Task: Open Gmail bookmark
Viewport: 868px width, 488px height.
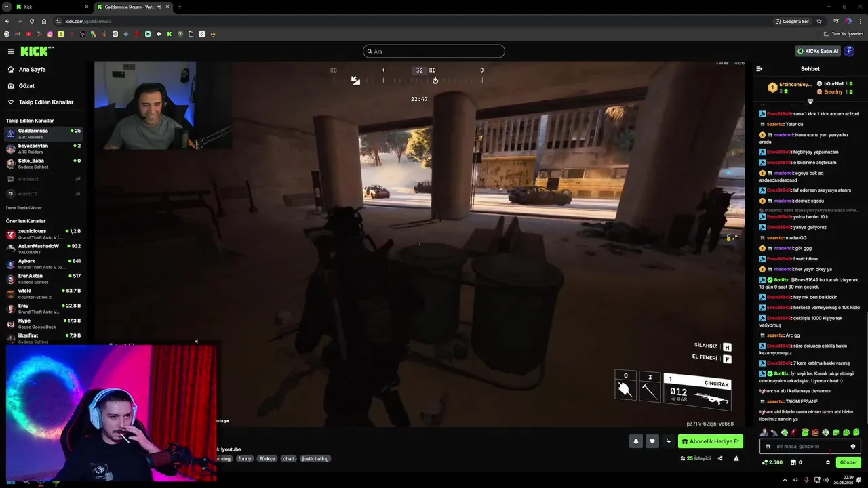Action: (x=18, y=34)
